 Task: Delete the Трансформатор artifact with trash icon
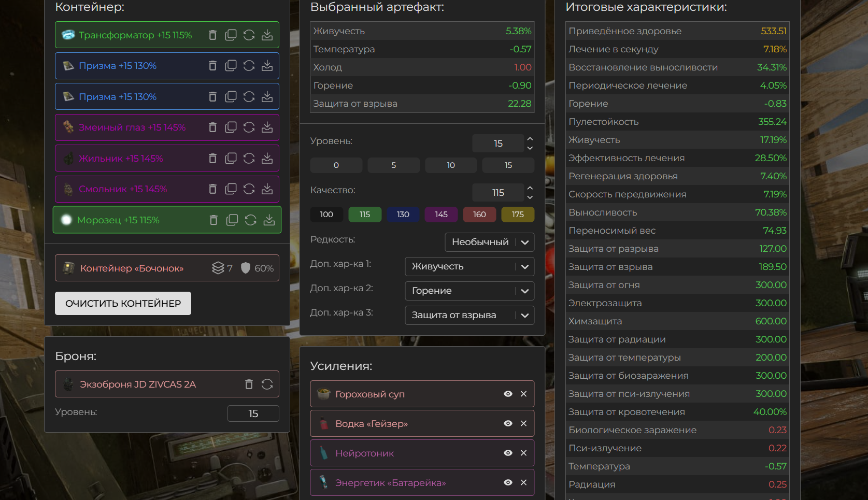pos(212,35)
